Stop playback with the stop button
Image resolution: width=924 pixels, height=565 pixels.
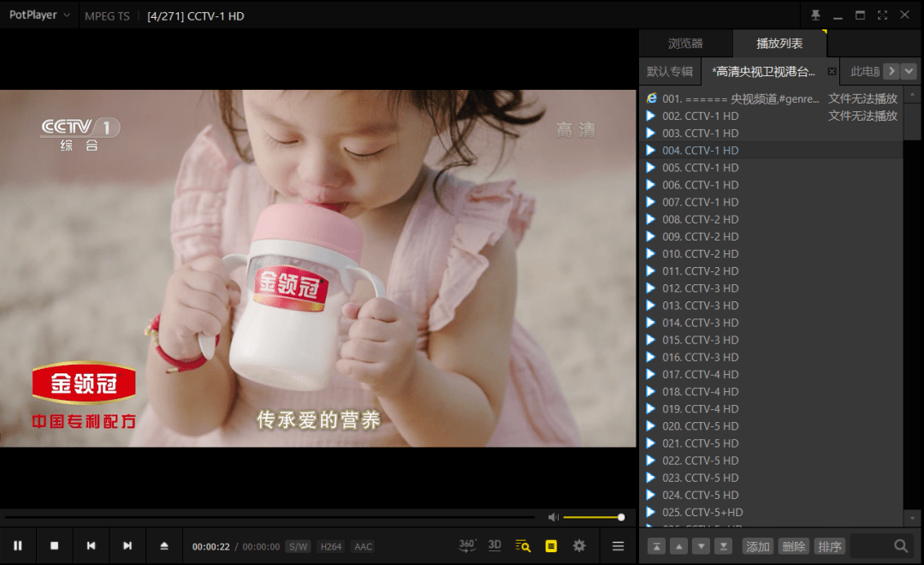[54, 546]
